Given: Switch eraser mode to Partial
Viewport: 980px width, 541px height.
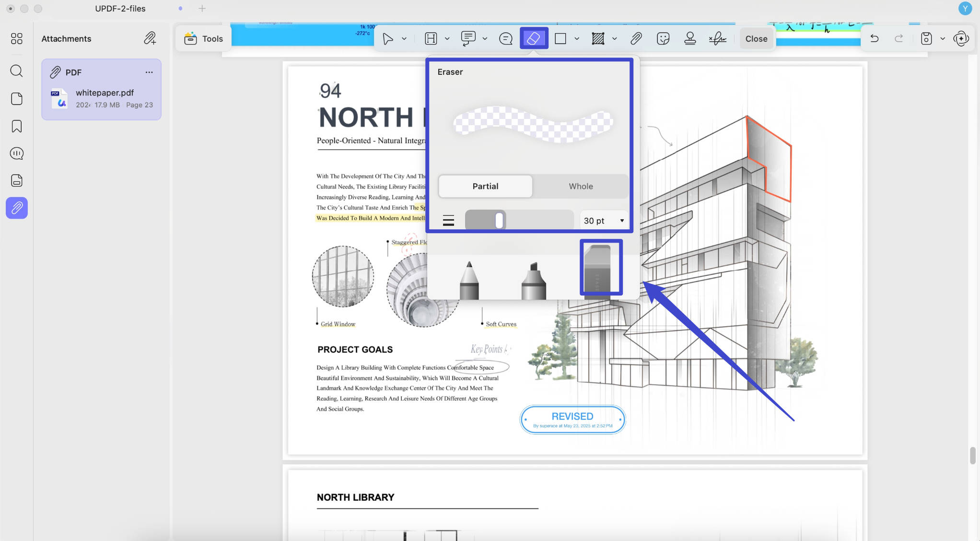Looking at the screenshot, I should point(485,186).
